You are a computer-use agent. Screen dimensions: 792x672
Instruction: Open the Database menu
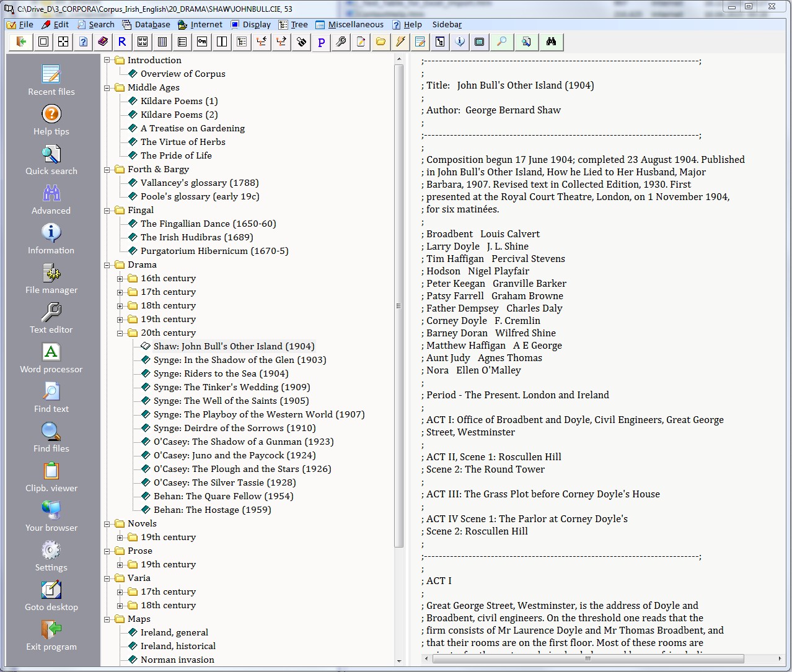point(146,25)
